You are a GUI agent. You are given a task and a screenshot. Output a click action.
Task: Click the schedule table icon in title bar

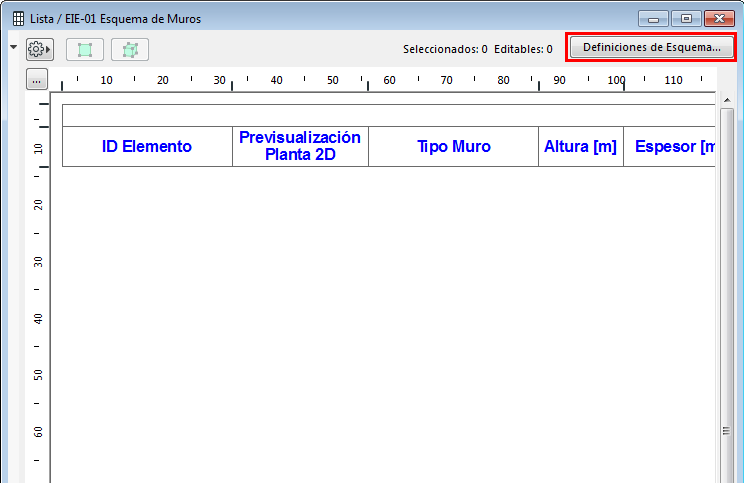[x=19, y=19]
